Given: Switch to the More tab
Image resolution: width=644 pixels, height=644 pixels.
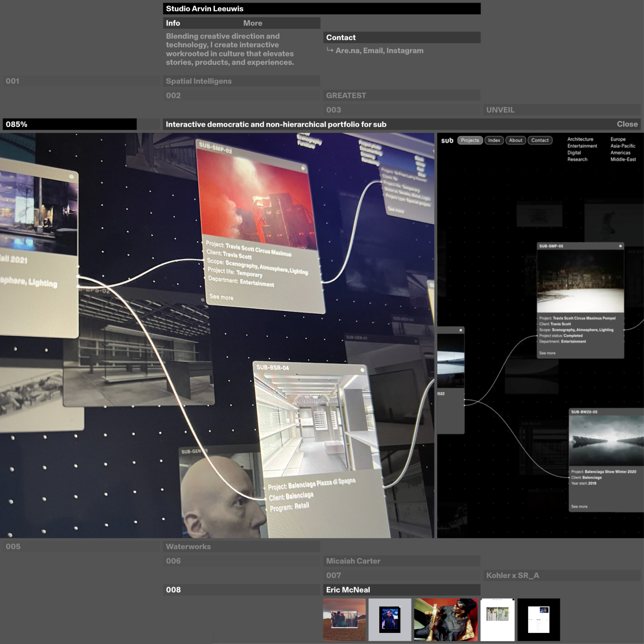Looking at the screenshot, I should pos(252,23).
